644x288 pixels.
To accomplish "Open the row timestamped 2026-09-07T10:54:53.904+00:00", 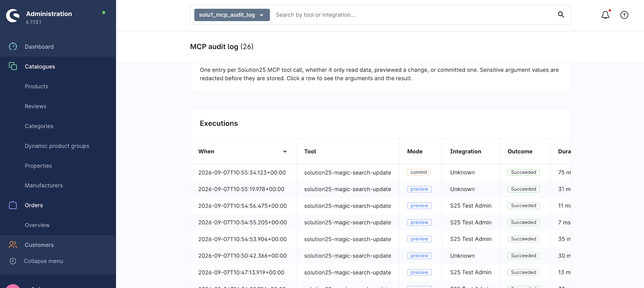I will 381,239.
